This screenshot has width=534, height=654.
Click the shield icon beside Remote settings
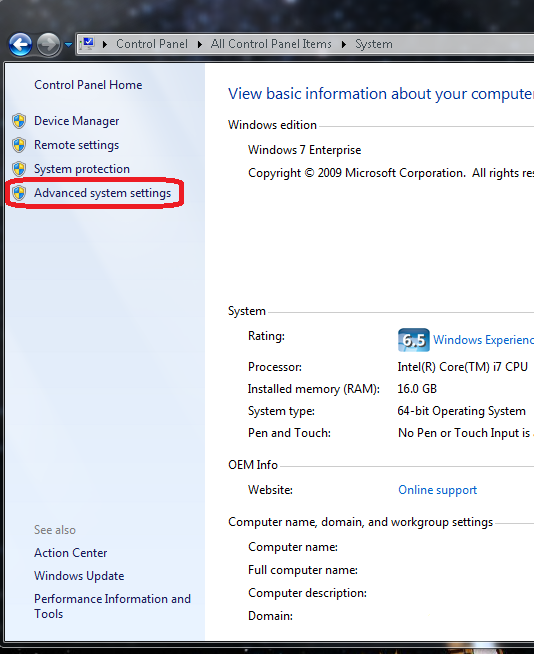[x=19, y=145]
